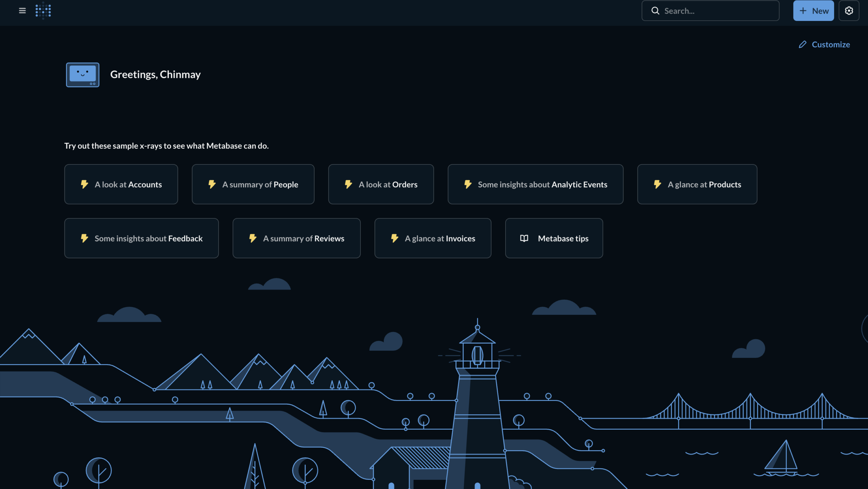The image size is (868, 489).
Task: Open the sidebar navigation hamburger icon
Action: 22,11
